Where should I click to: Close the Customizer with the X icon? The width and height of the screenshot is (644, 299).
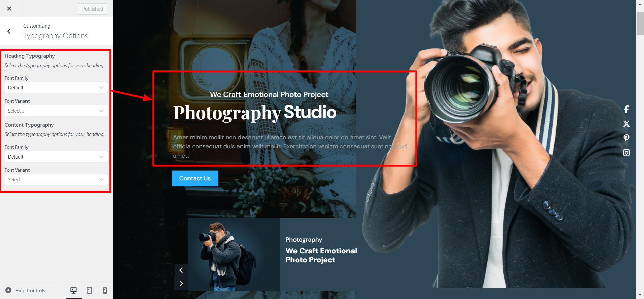[9, 9]
